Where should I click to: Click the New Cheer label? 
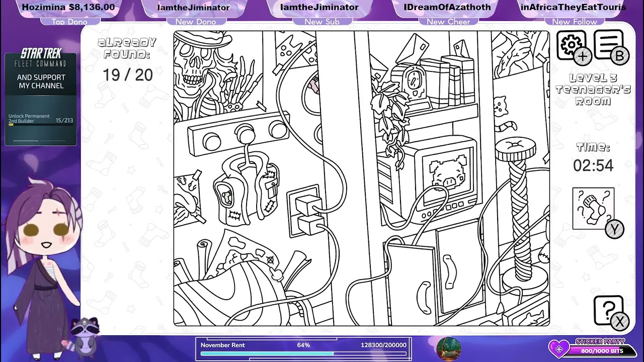[x=448, y=22]
